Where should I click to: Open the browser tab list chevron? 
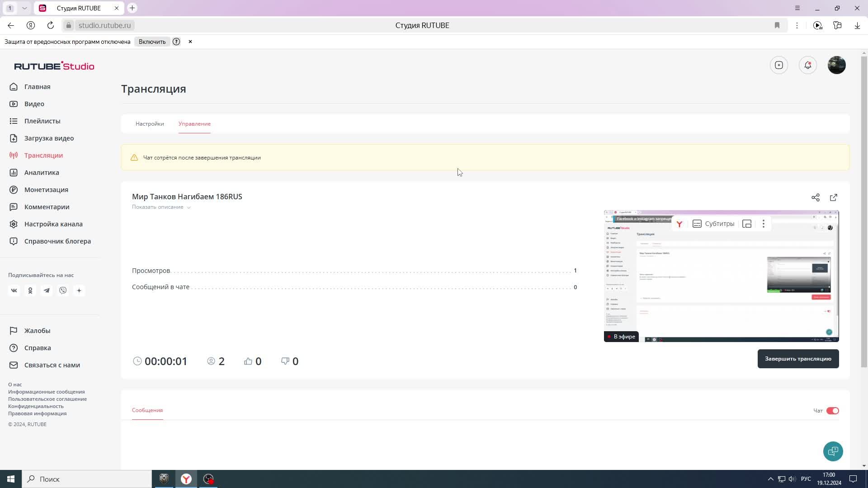point(24,8)
